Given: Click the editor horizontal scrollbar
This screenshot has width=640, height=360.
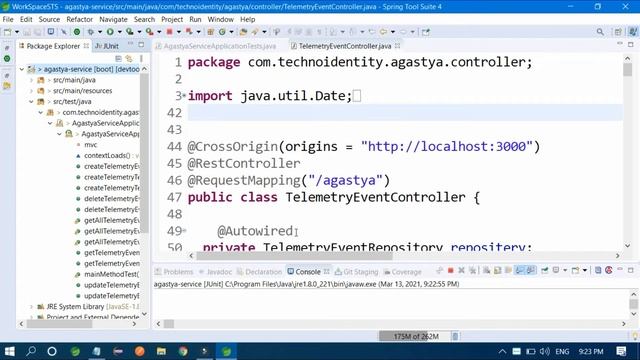Looking at the screenshot, I should (294, 256).
